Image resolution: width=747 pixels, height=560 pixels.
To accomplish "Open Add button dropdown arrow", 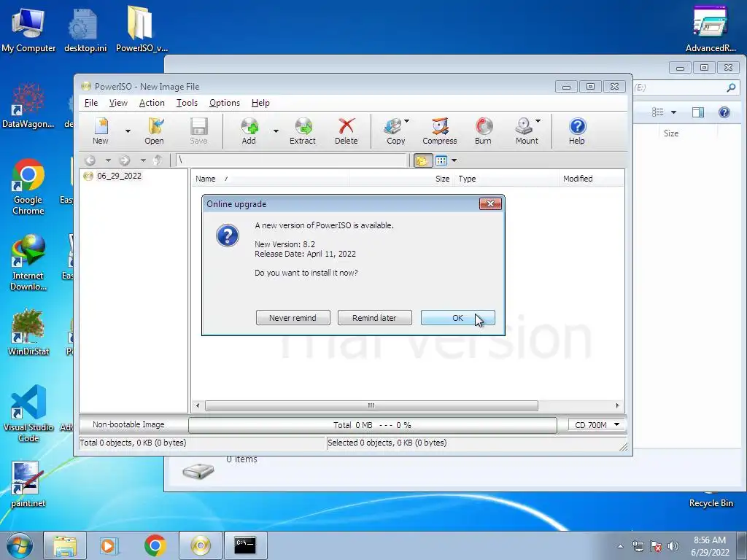I will 276,131.
